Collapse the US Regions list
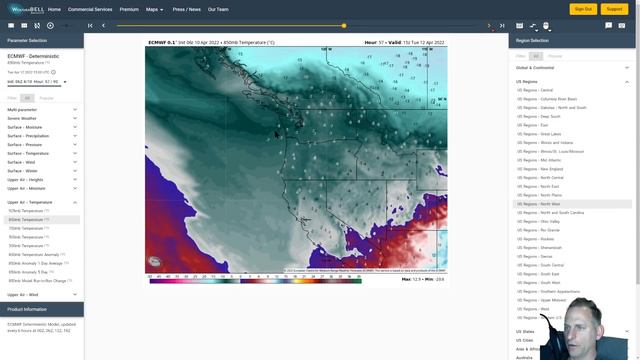This screenshot has height=360, width=640. coord(572,82)
